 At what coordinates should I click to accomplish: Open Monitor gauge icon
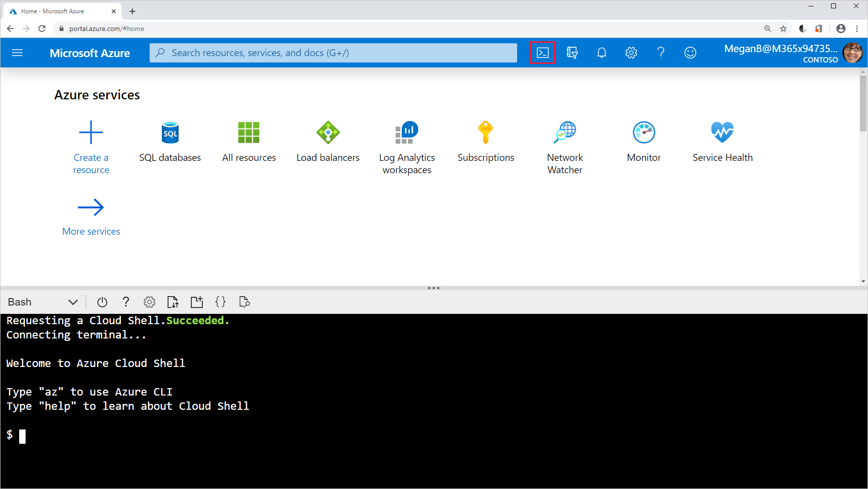pos(644,132)
